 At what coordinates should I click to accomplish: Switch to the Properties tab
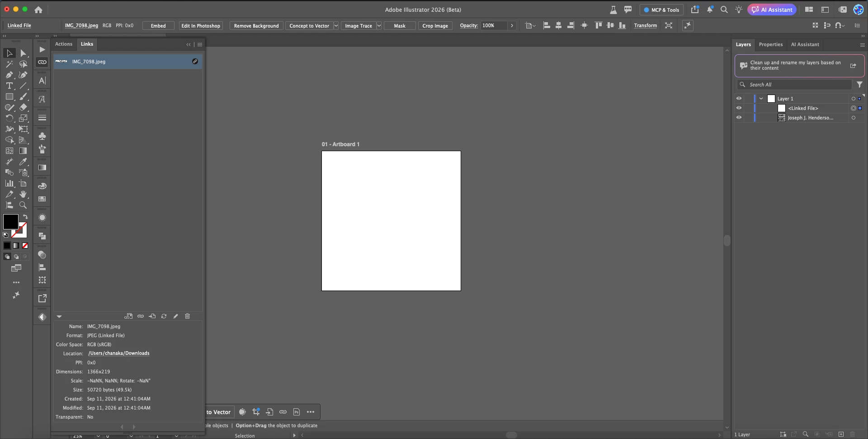(x=771, y=44)
